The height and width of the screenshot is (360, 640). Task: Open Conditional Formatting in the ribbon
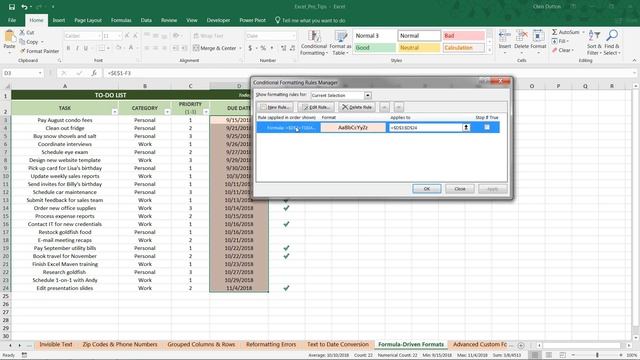click(x=314, y=43)
